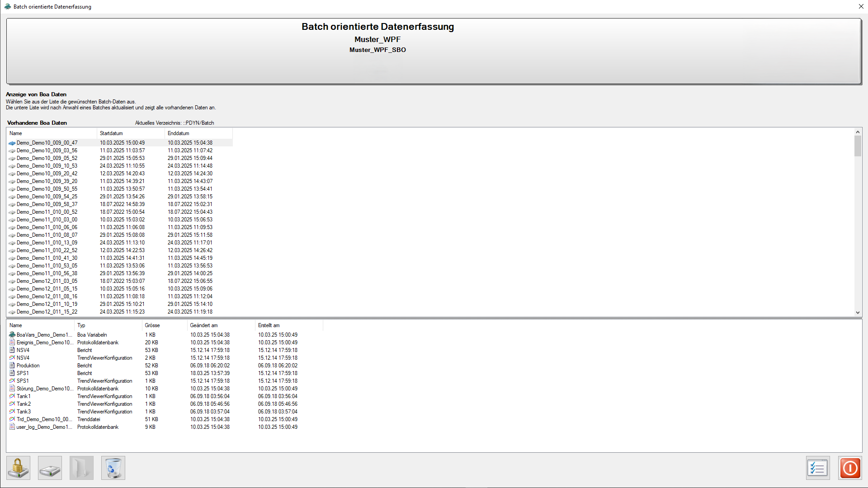
Task: Select batch Demo_Demo10_009_05_52
Action: click(120, 158)
